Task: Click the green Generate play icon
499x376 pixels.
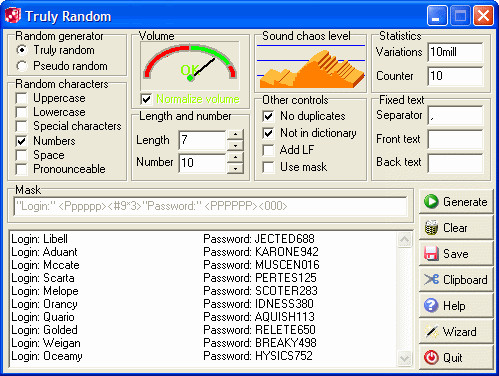Action: coord(431,202)
